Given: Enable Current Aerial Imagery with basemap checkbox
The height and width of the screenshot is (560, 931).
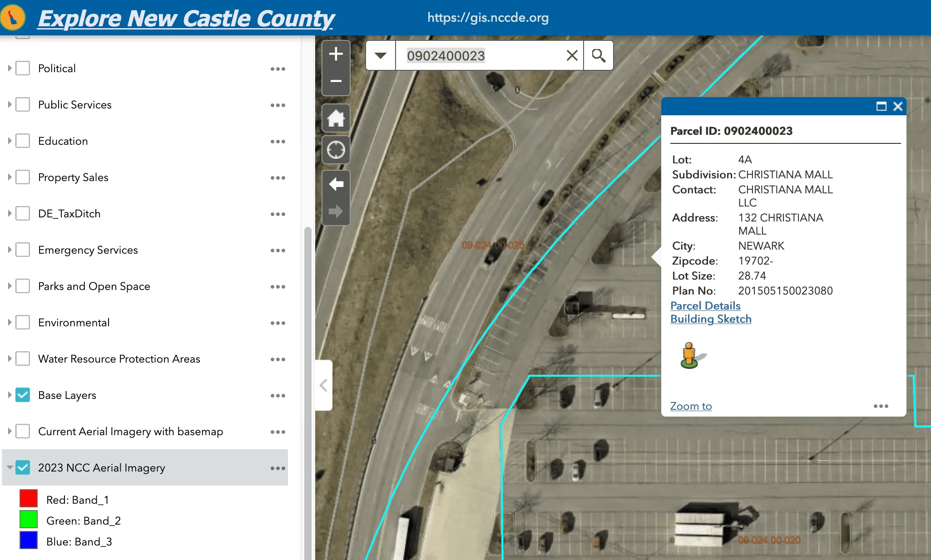Looking at the screenshot, I should 23,431.
